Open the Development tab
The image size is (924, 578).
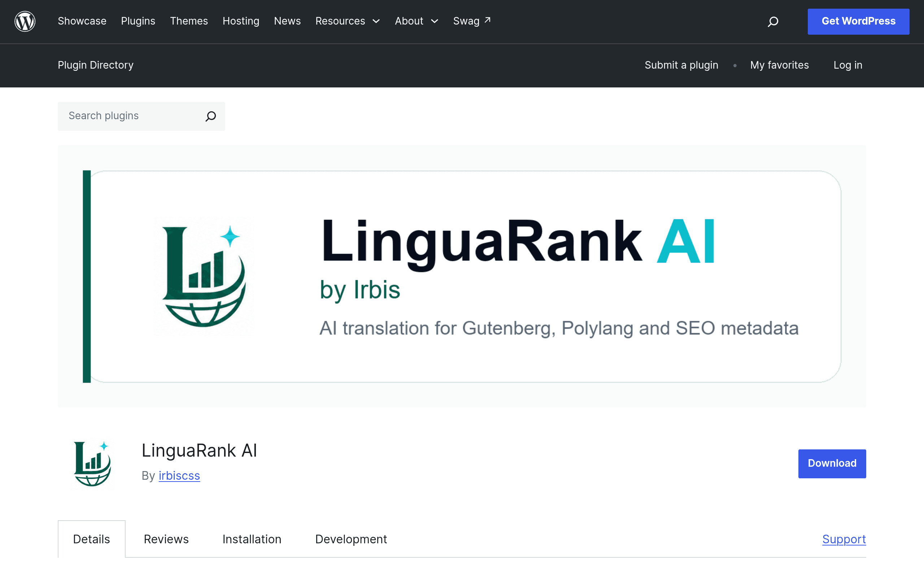coord(351,539)
